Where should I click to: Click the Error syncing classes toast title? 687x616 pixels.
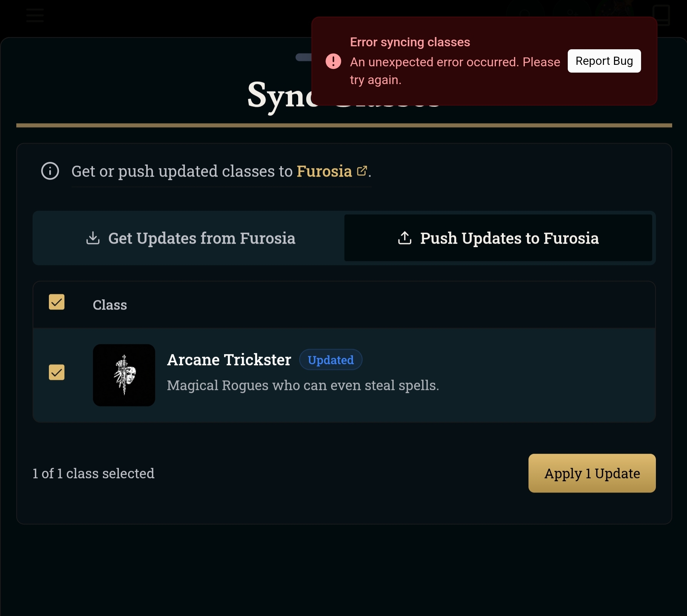pyautogui.click(x=410, y=42)
